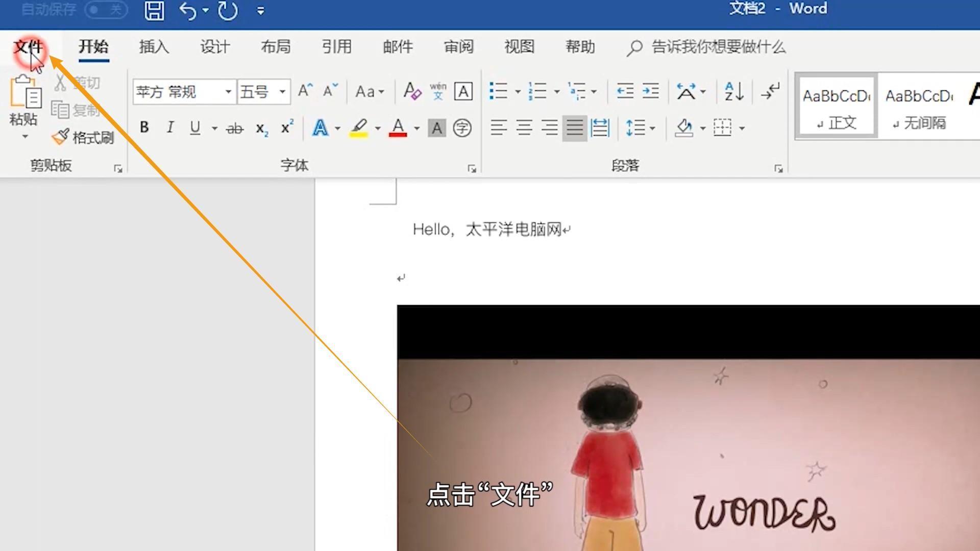Open the font size 五号 dropdown
980x551 pixels.
pos(282,92)
